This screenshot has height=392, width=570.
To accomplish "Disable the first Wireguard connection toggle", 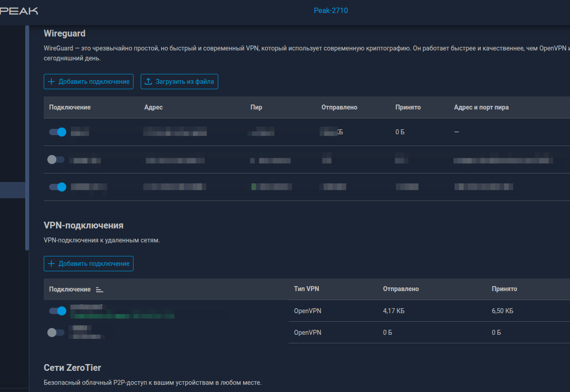I will click(58, 132).
